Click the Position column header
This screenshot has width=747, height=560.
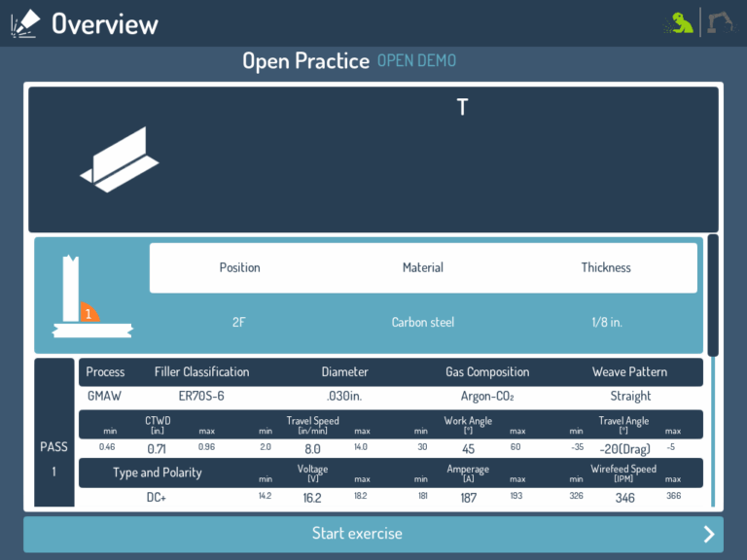(239, 267)
